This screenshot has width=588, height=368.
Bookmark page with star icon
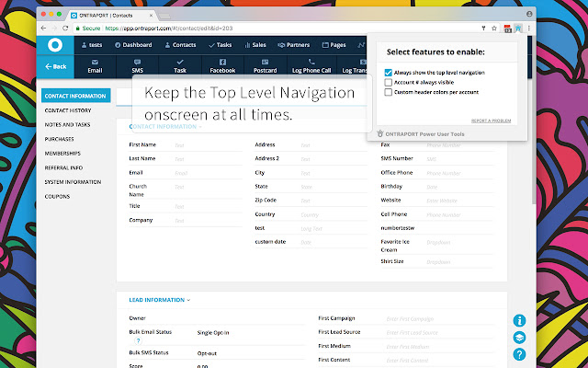point(494,29)
